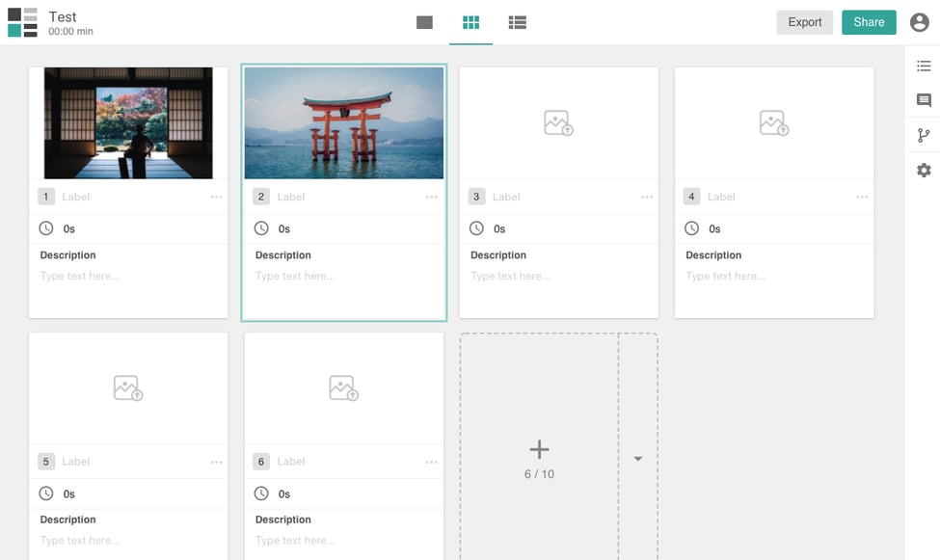Screen dimensions: 940x560
Task: Click the project title Test to rename it
Action: point(63,15)
